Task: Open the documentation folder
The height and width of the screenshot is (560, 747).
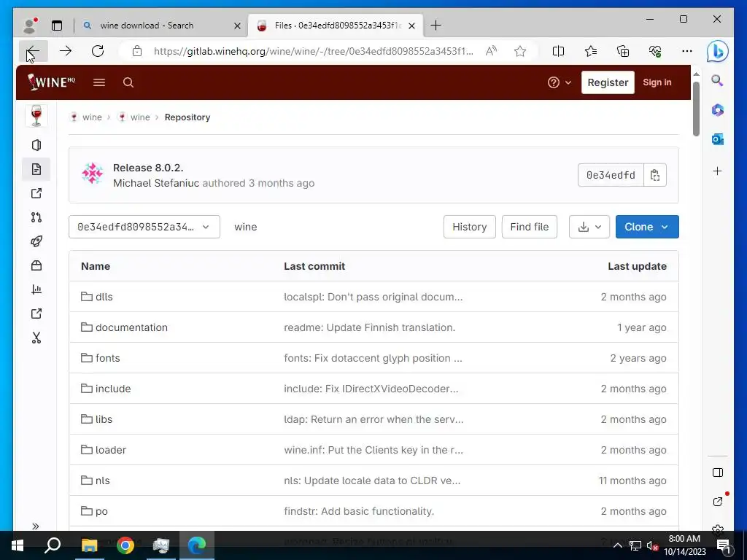Action: (x=124, y=327)
